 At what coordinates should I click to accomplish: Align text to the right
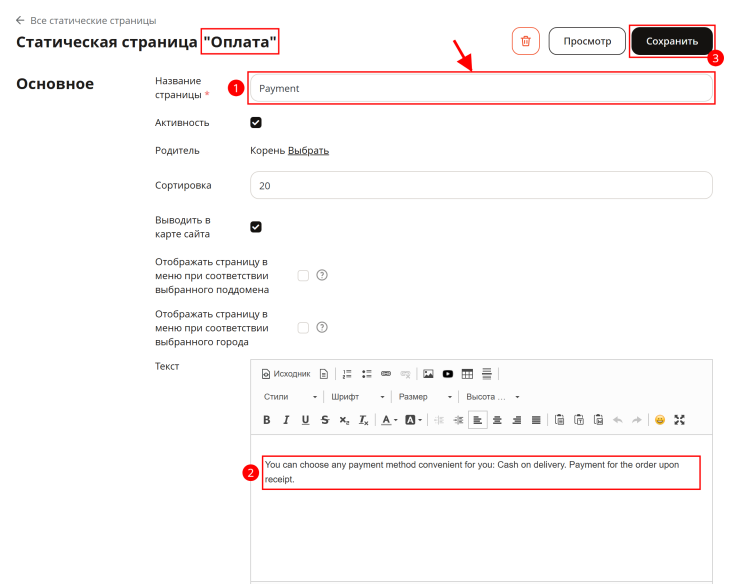click(x=517, y=420)
